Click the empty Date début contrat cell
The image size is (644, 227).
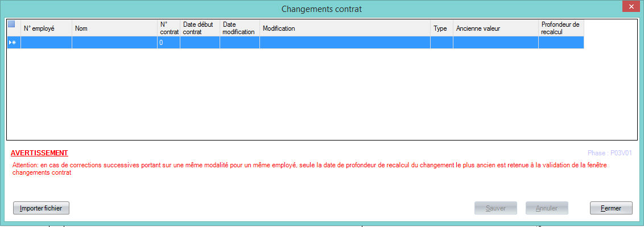coord(200,43)
